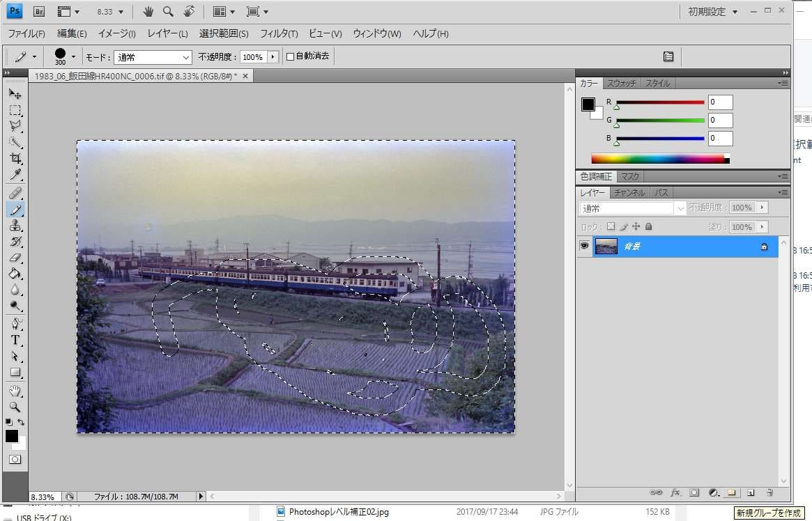Click the foreground color swatch in toolbox
Viewport: 812px width, 521px height.
click(x=12, y=436)
